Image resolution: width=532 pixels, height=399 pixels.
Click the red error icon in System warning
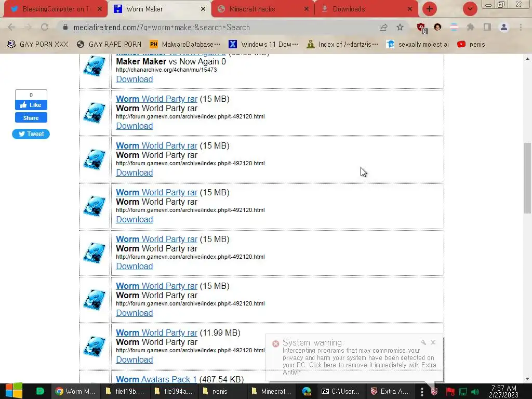[x=275, y=343]
